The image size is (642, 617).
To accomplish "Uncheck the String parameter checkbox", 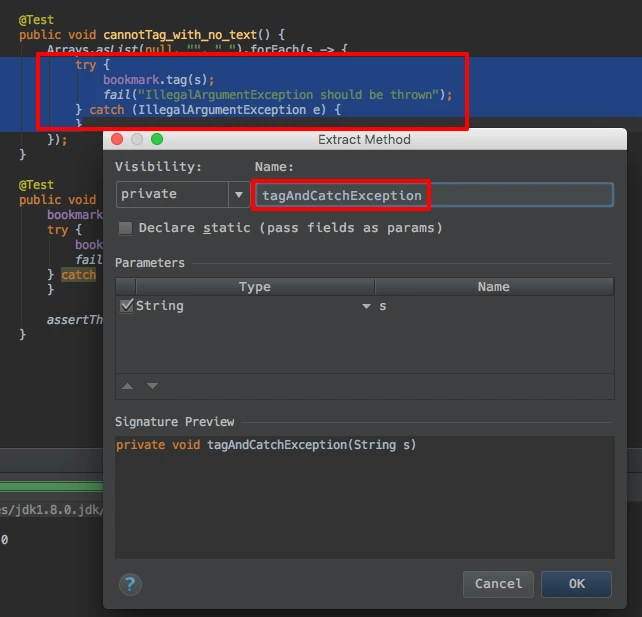I will point(127,305).
